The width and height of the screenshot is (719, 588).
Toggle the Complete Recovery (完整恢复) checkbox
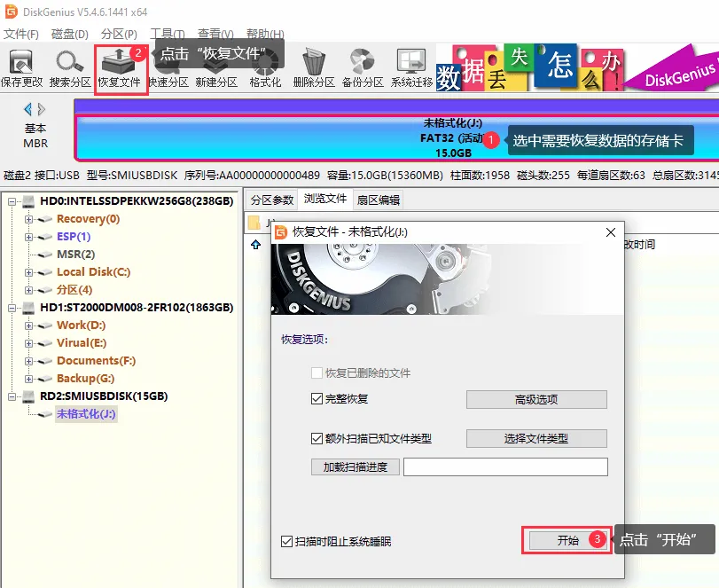tap(317, 398)
